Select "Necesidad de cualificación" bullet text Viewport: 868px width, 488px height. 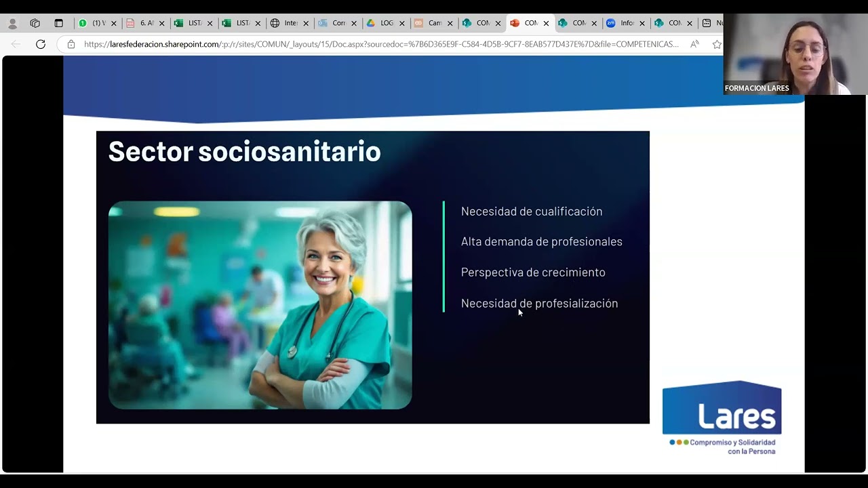pos(532,211)
